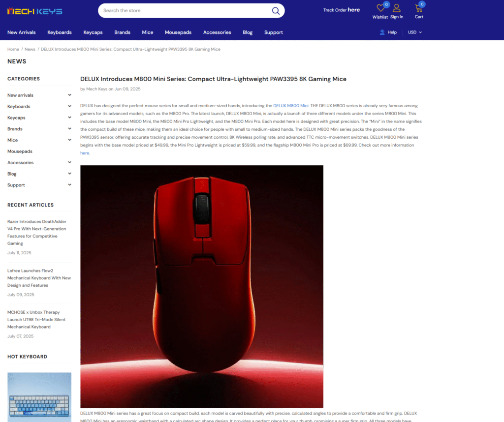Open Mice in top navigation

pyautogui.click(x=148, y=32)
